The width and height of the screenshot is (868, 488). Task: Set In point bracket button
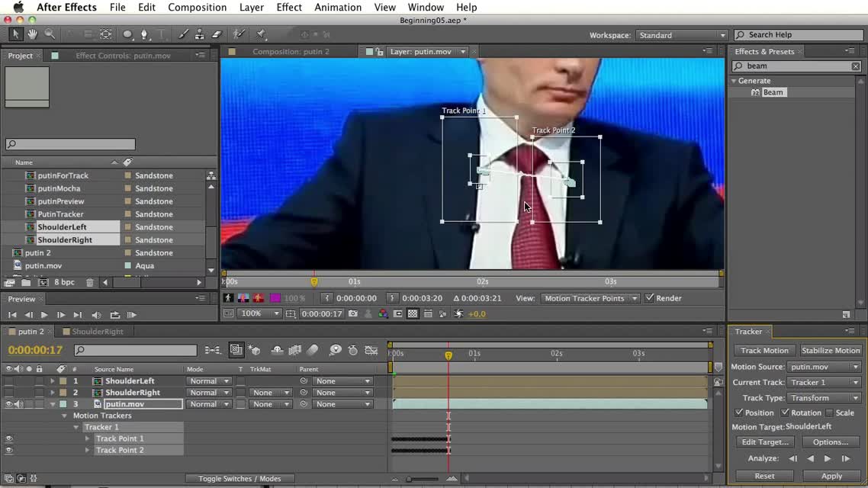pyautogui.click(x=326, y=297)
